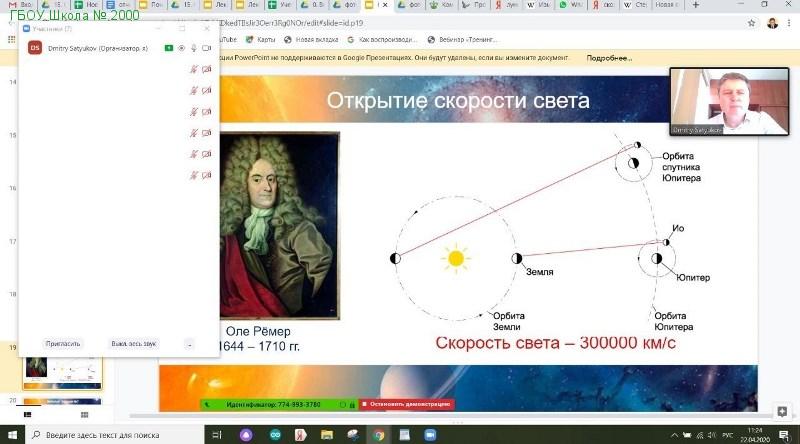The image size is (800, 444).
Task: Click the green screen-share icon beside Dmitry Satyukov
Action: [169, 48]
